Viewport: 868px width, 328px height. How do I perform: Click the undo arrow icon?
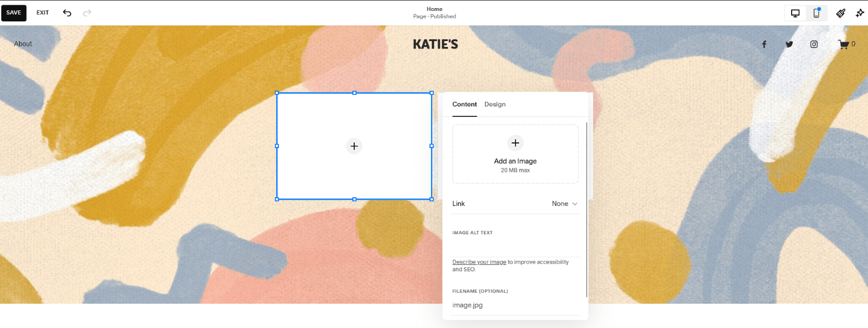[67, 13]
